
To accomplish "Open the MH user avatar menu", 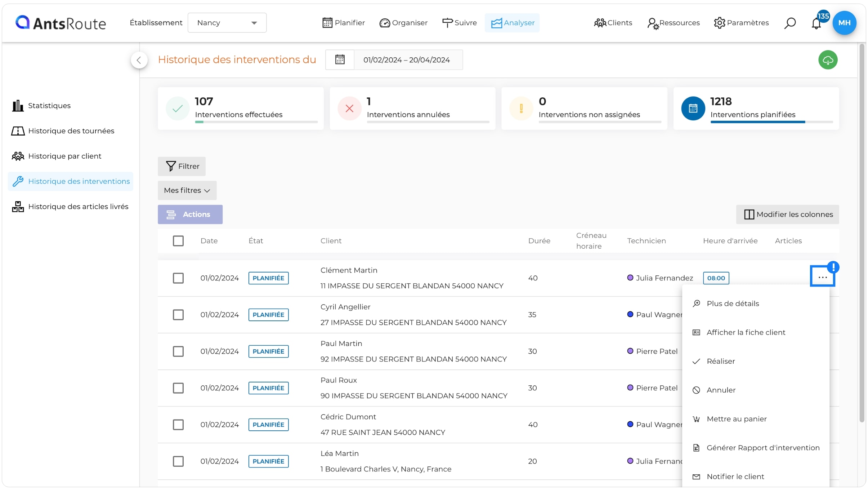I will [844, 23].
